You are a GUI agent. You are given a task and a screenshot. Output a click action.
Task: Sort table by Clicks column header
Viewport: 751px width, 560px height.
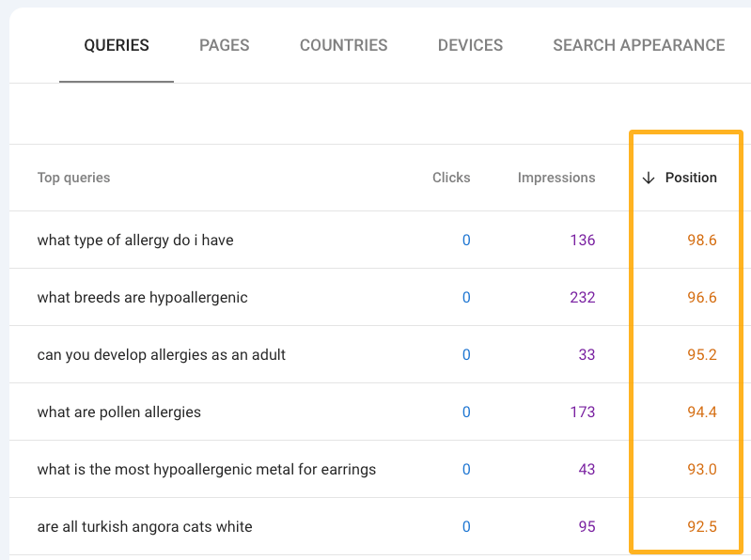pos(451,178)
